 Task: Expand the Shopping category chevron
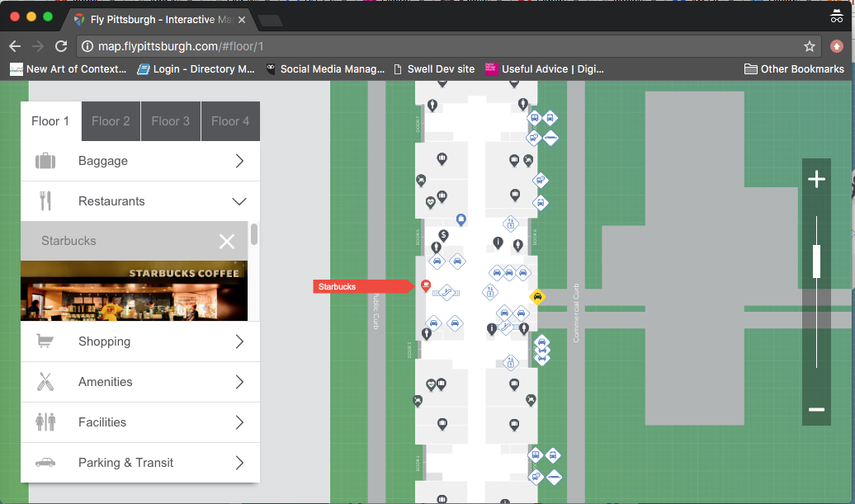[x=239, y=341]
